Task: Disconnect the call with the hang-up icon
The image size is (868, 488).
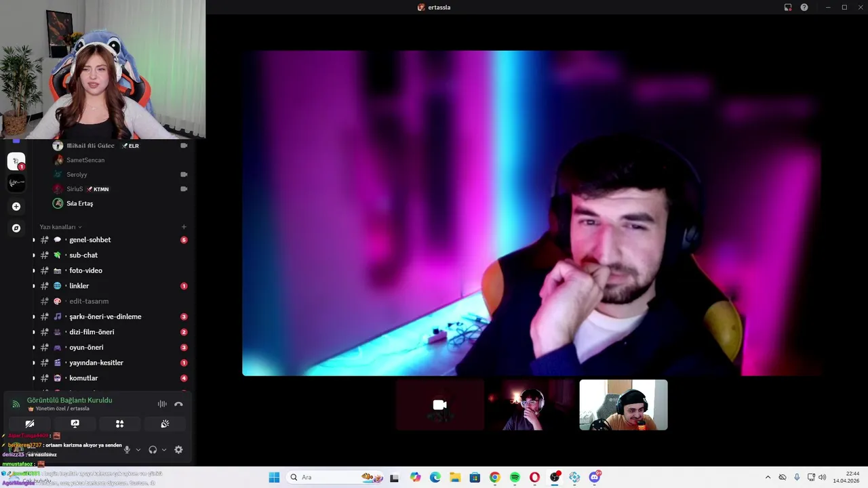Action: (x=178, y=404)
